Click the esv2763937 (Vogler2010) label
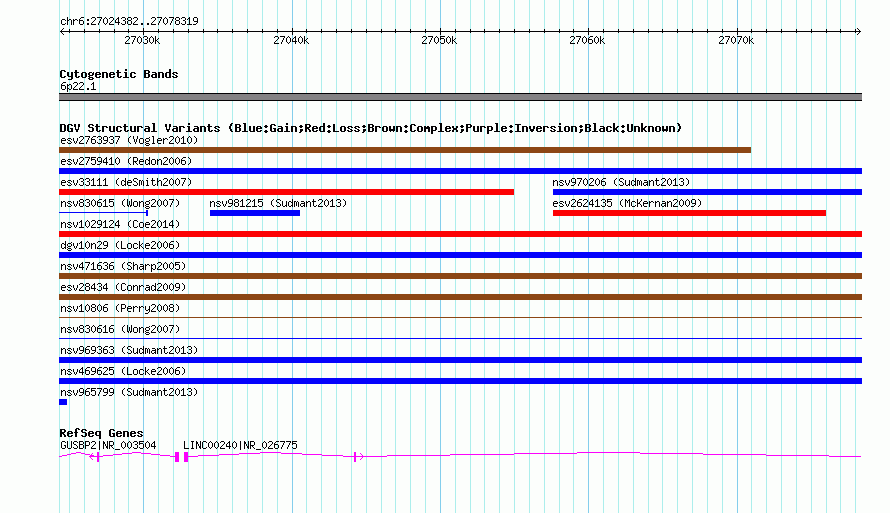 click(x=129, y=140)
